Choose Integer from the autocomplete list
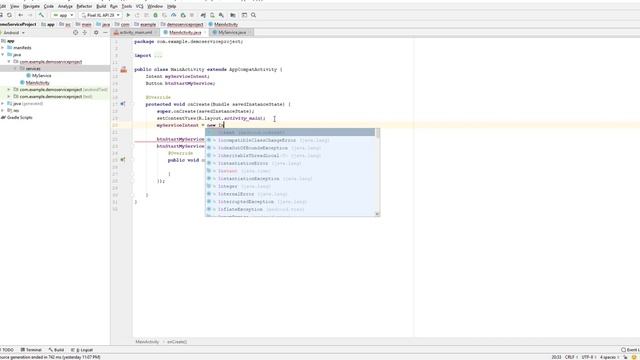 290,187
